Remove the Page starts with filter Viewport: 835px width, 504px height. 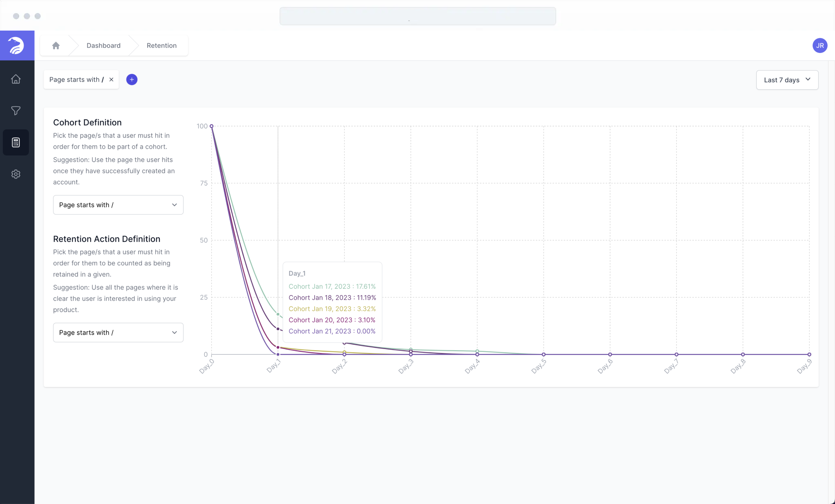pos(111,80)
